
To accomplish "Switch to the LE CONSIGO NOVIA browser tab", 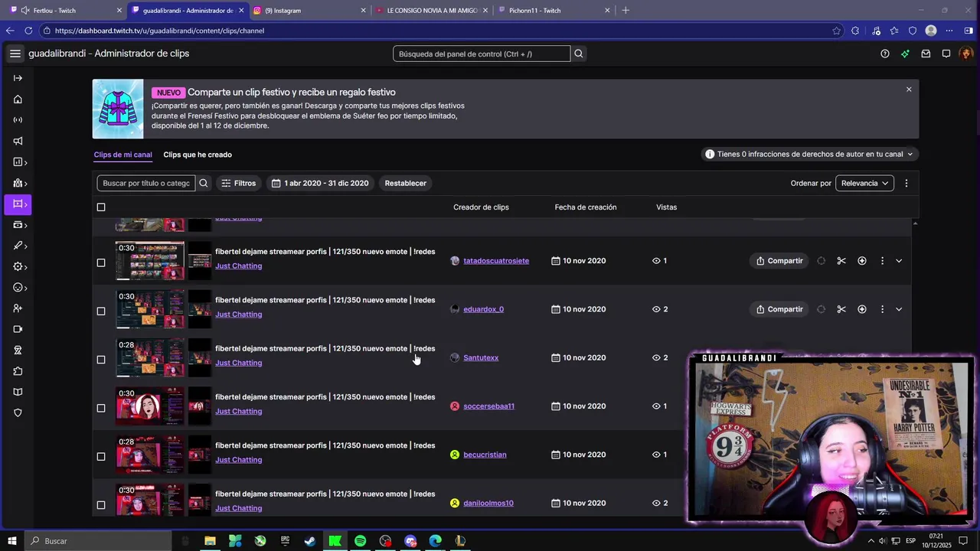I will [x=432, y=11].
